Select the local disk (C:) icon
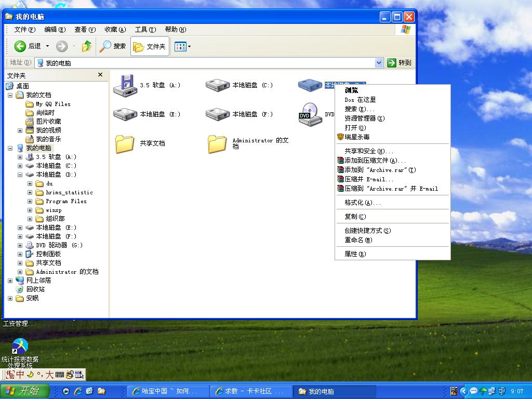532x399 pixels. coord(218,85)
